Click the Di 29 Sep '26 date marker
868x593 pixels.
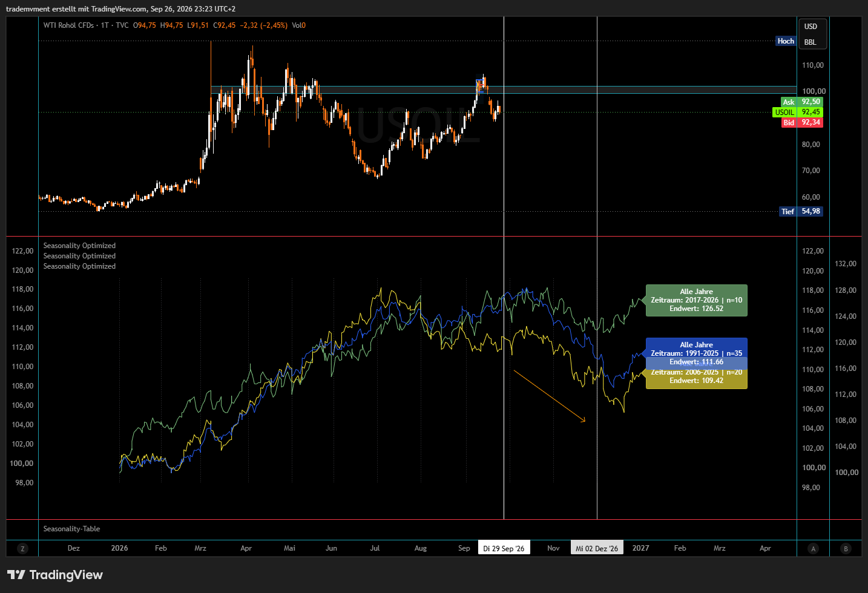click(504, 548)
